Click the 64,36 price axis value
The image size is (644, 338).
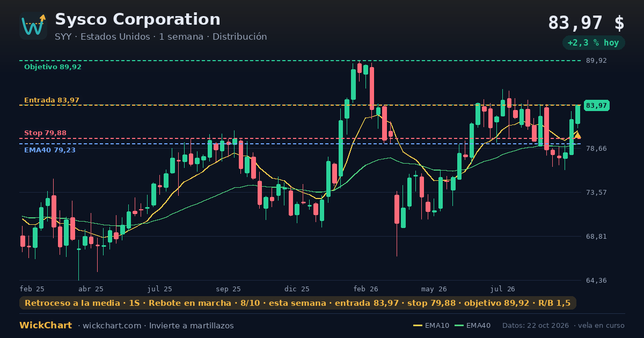pyautogui.click(x=596, y=281)
